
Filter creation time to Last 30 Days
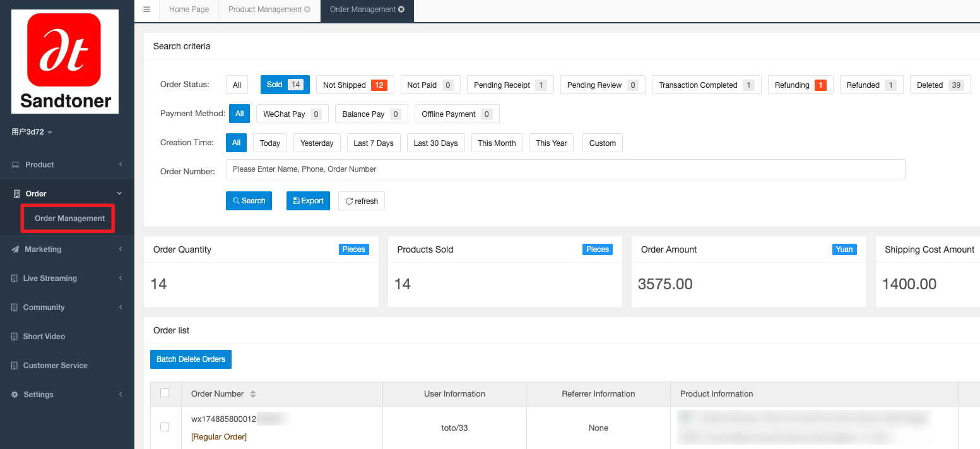pyautogui.click(x=435, y=143)
